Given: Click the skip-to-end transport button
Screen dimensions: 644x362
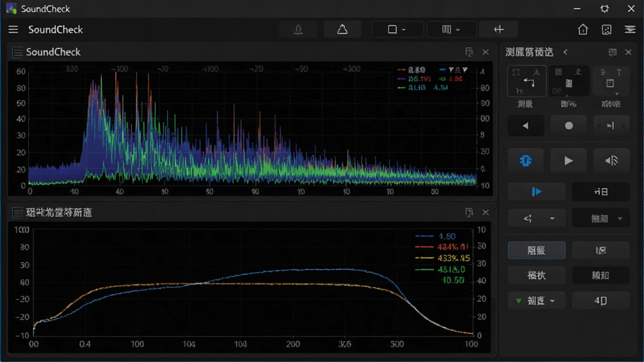Looking at the screenshot, I should 611,126.
